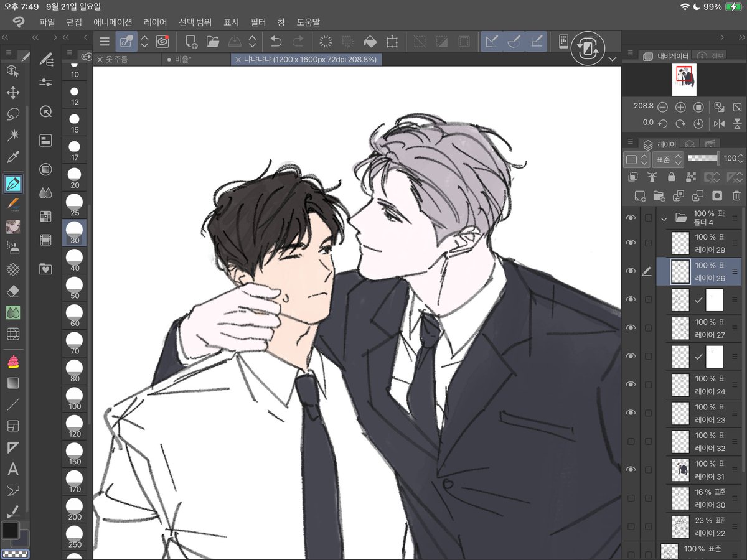This screenshot has width=747, height=560.
Task: Open the command bar hamburger menu
Action: click(104, 42)
